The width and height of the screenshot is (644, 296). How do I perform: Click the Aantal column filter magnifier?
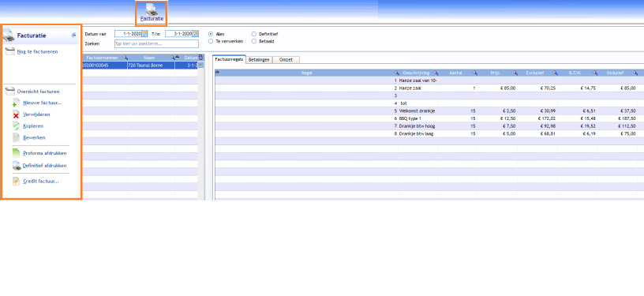pos(475,73)
